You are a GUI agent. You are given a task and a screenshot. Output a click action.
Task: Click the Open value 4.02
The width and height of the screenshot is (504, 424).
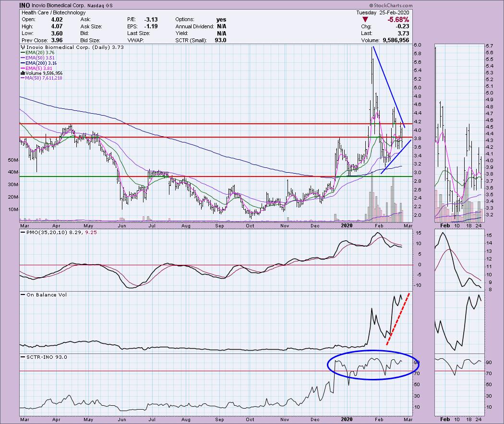[x=57, y=19]
